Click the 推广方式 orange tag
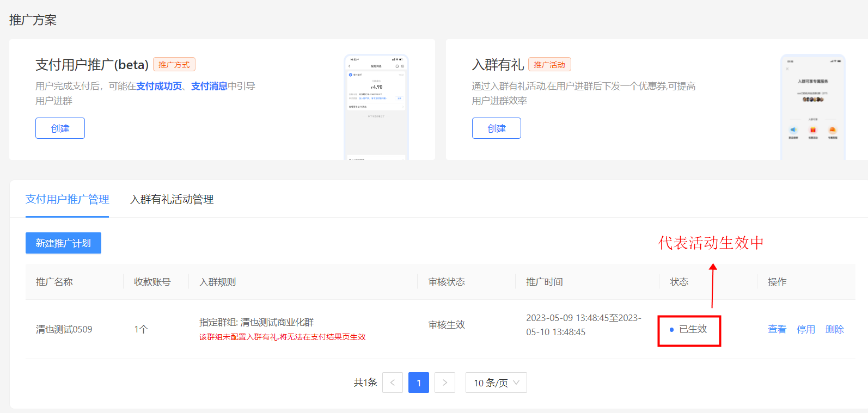Image resolution: width=868 pixels, height=413 pixels. point(174,65)
